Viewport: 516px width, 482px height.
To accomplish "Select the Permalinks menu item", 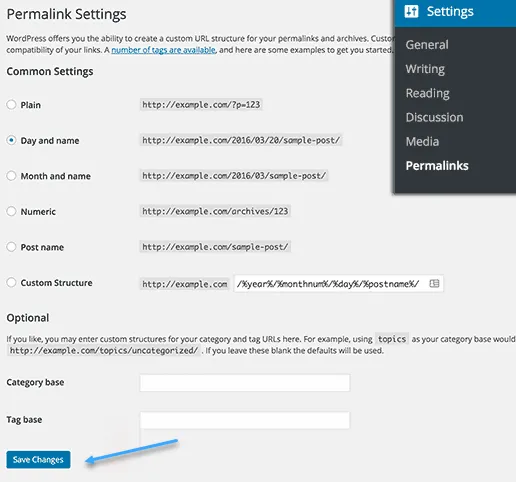I will pyautogui.click(x=437, y=166).
